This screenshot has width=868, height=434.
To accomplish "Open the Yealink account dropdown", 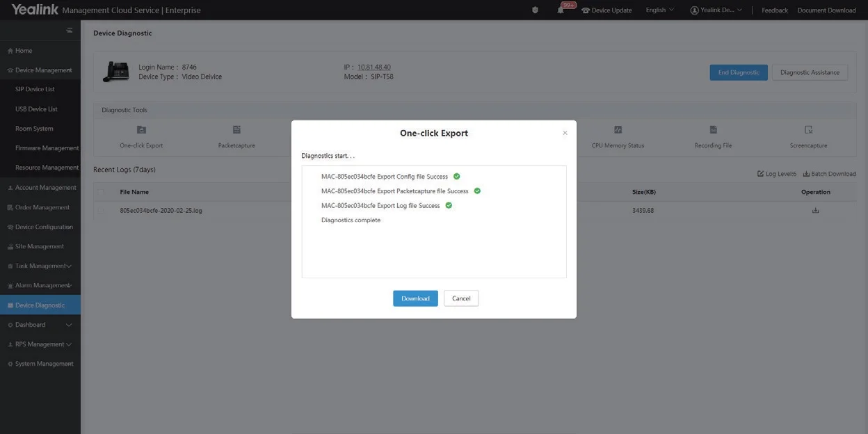I will point(716,10).
